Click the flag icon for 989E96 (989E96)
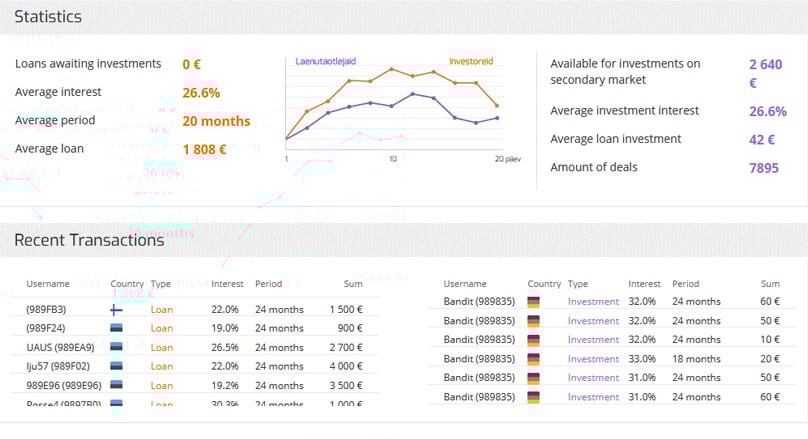808x439 pixels. 116,385
